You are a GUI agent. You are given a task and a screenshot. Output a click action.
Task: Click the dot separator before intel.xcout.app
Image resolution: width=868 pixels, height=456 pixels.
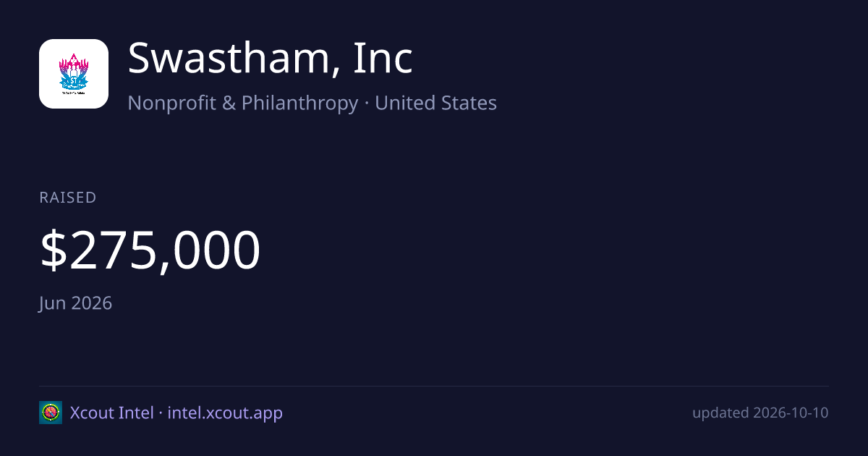click(x=161, y=413)
